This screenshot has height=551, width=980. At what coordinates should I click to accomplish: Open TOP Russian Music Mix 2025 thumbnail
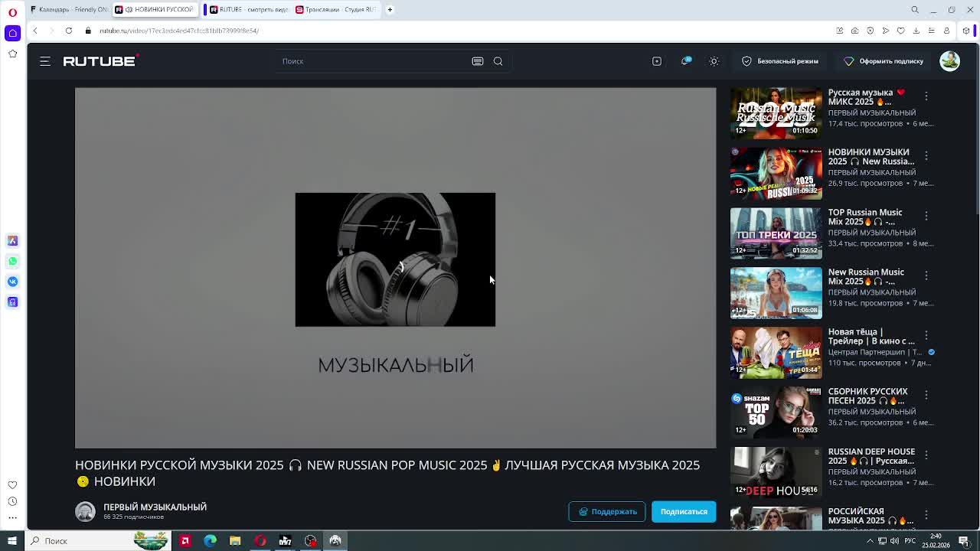(x=776, y=233)
